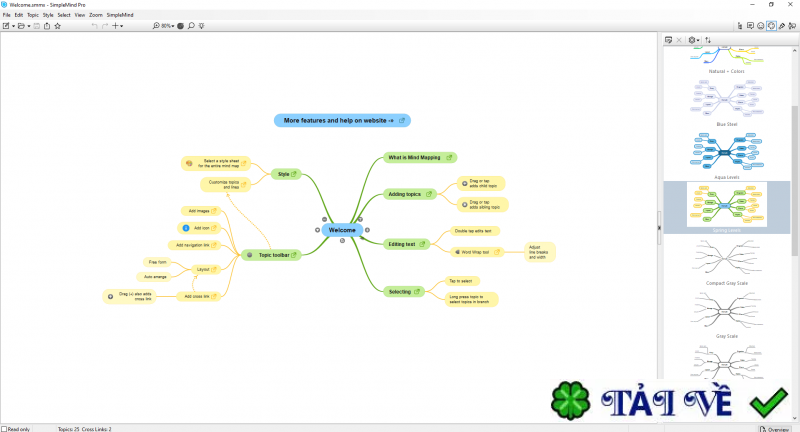Click the dark filled circle toolbar icon
The width and height of the screenshot is (800, 432).
tap(181, 26)
